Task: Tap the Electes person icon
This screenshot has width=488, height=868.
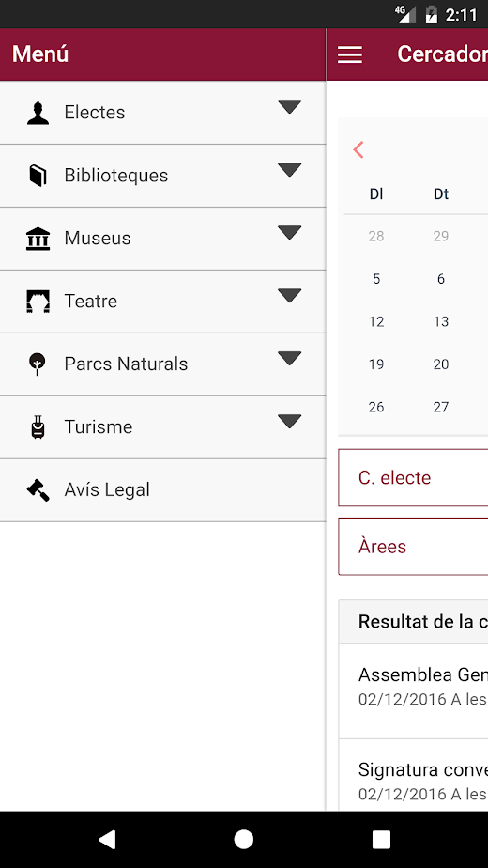Action: (38, 113)
